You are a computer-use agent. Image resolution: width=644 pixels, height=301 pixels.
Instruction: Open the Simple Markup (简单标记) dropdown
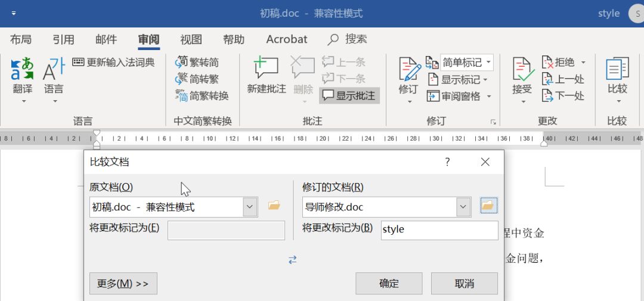point(467,62)
